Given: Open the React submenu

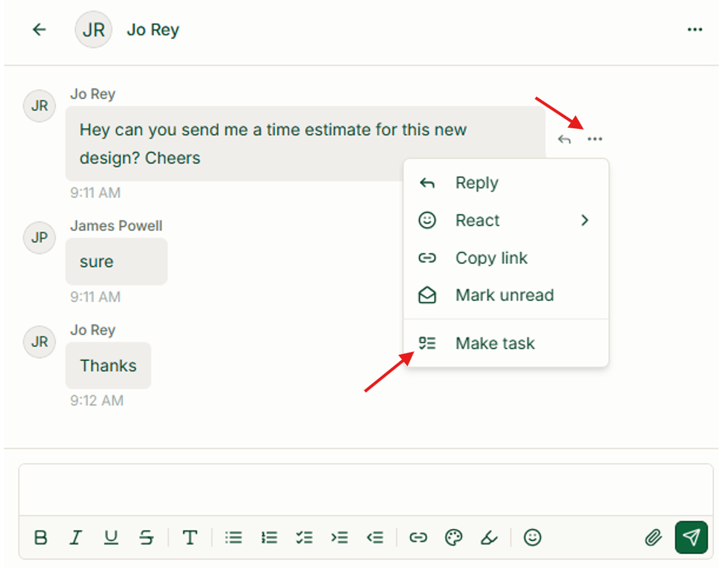Looking at the screenshot, I should tap(506, 220).
